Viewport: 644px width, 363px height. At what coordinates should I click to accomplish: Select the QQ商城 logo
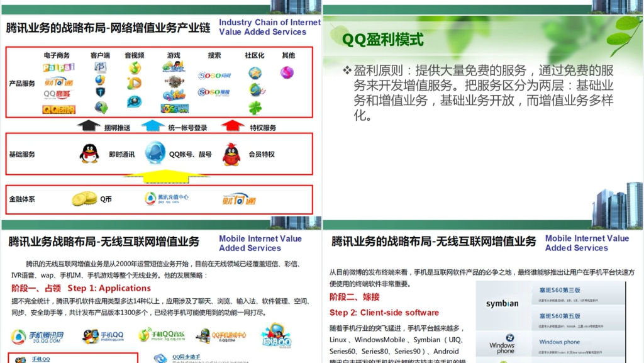click(57, 94)
